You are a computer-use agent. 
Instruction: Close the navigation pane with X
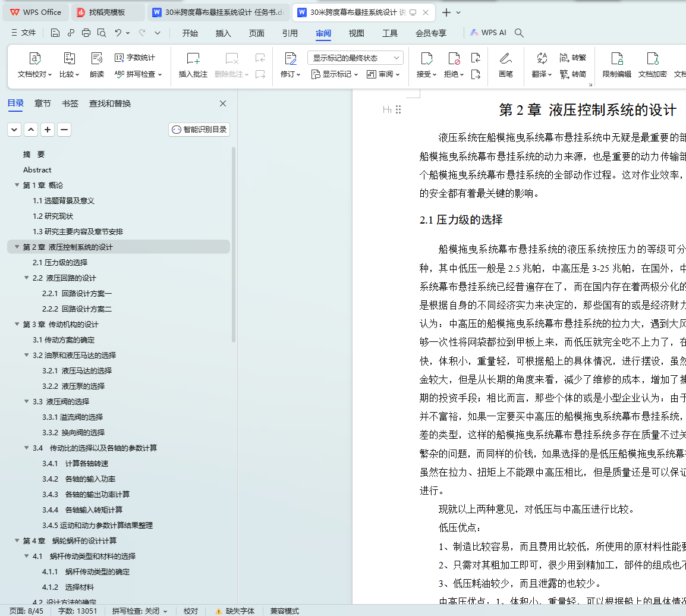223,103
